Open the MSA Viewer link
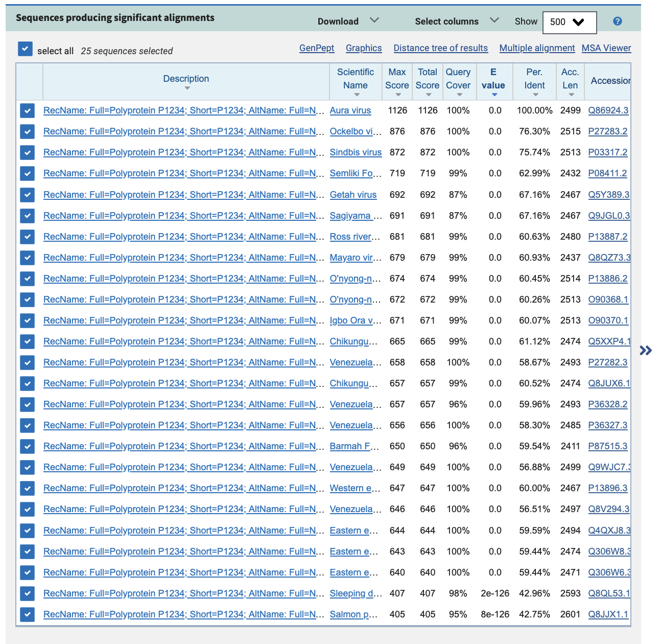Viewport: 661px width, 644px height. (606, 48)
